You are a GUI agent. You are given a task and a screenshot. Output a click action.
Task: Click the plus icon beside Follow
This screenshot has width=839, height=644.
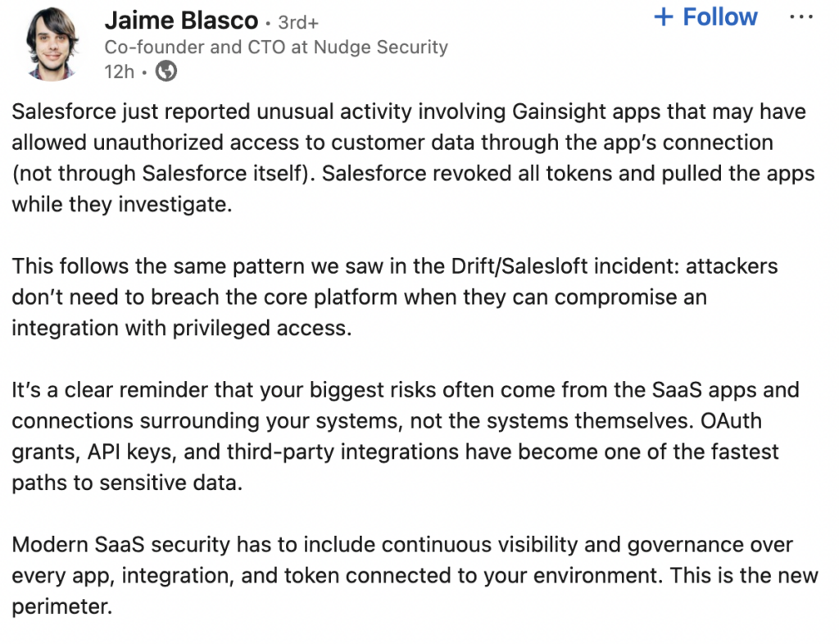[x=664, y=17]
